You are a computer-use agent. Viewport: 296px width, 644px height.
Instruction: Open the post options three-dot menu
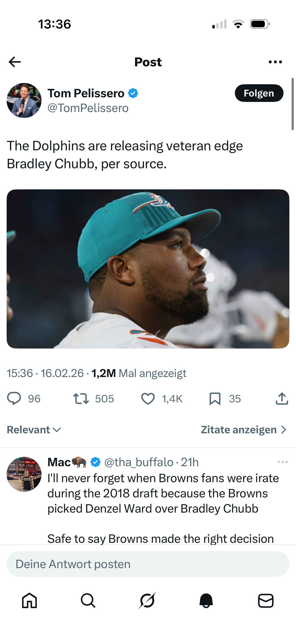tap(275, 62)
